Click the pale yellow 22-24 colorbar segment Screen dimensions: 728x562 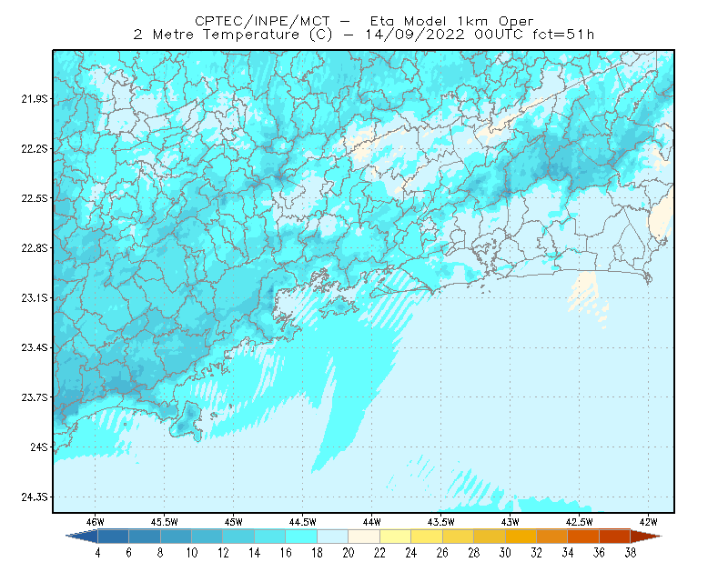click(x=396, y=536)
